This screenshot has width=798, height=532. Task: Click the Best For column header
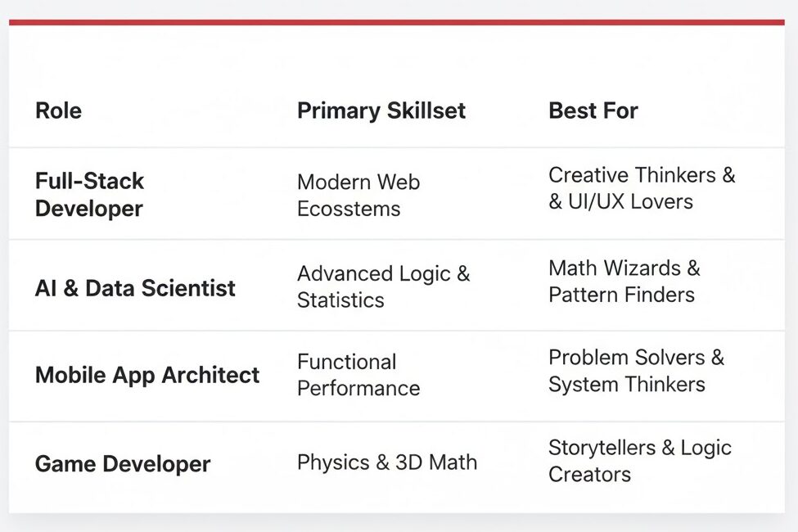[x=593, y=110]
